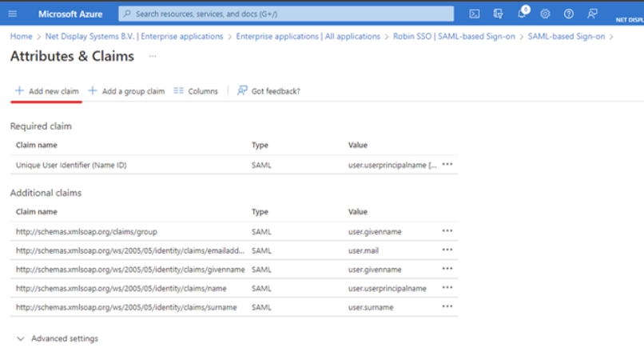Screen dimensions: 644x364
Task: Open Robin SSO SAML-based Sign-on breadcrumb
Action: click(454, 37)
